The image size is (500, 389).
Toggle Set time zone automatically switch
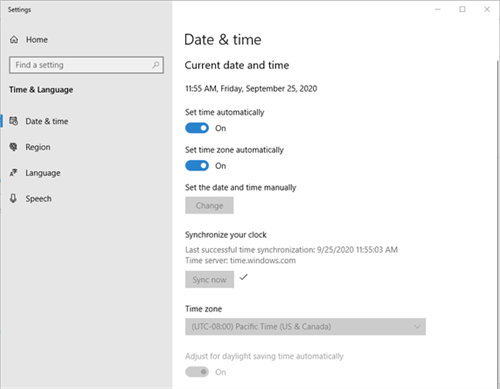tap(197, 166)
